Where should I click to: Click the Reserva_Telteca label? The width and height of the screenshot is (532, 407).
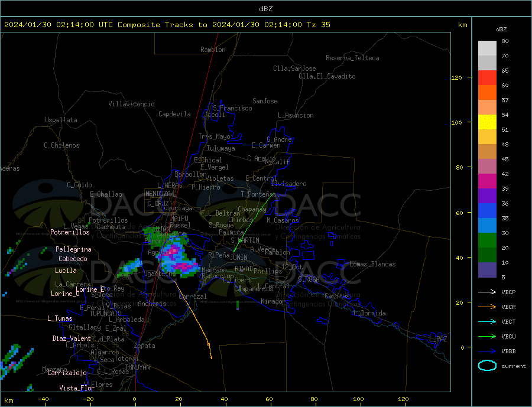tap(352, 58)
